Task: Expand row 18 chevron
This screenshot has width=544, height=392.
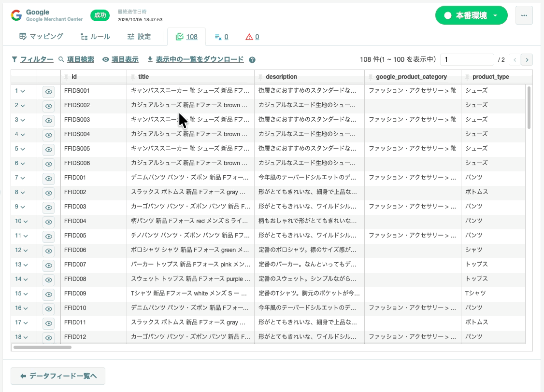Action: [x=25, y=337]
